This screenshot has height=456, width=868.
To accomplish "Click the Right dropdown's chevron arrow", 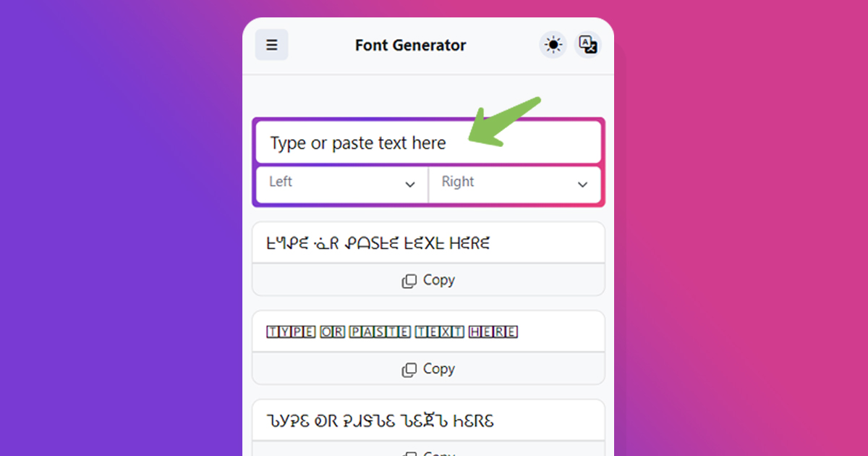I will (583, 185).
